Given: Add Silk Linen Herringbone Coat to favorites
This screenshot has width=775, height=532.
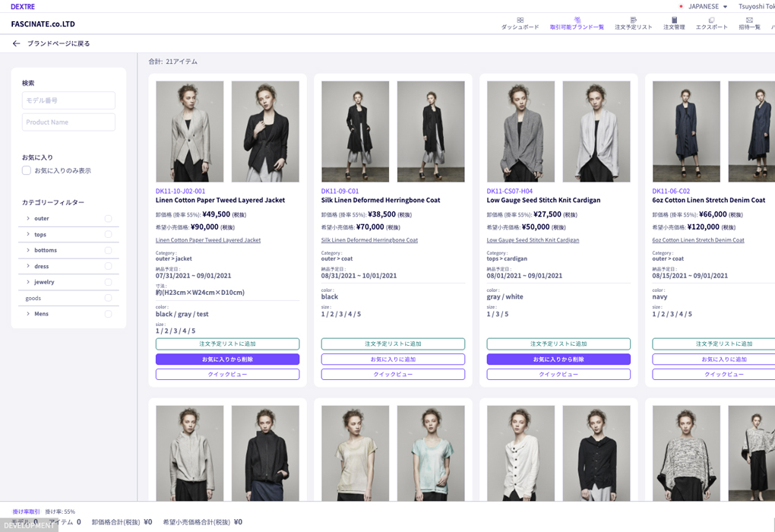Looking at the screenshot, I should pos(393,359).
